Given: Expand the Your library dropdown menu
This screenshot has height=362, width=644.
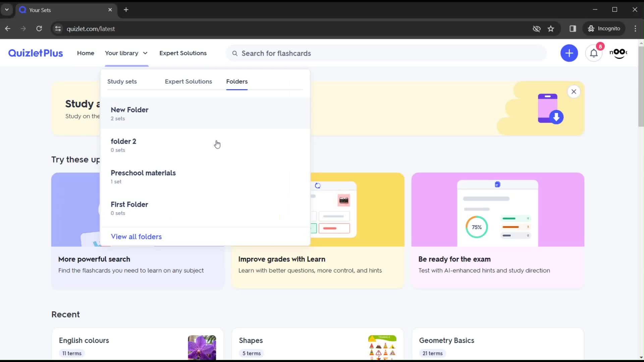Looking at the screenshot, I should pyautogui.click(x=126, y=53).
